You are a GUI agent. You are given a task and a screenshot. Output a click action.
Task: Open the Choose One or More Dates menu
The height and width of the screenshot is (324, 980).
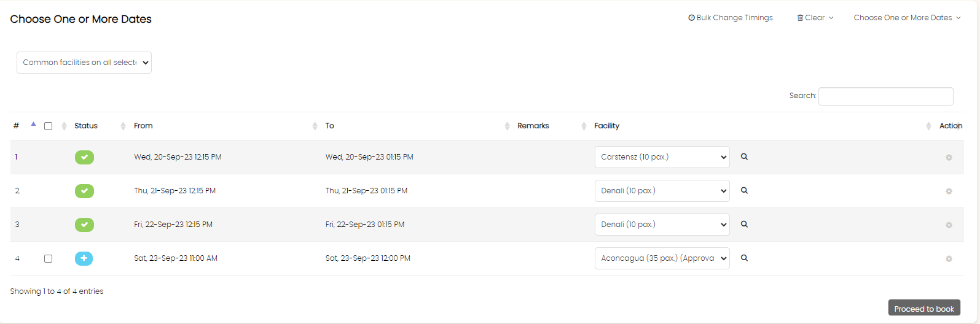(x=907, y=18)
